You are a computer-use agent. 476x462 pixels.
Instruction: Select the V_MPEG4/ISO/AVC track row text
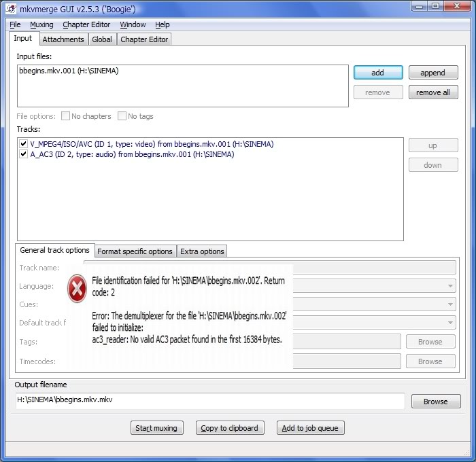[x=152, y=144]
